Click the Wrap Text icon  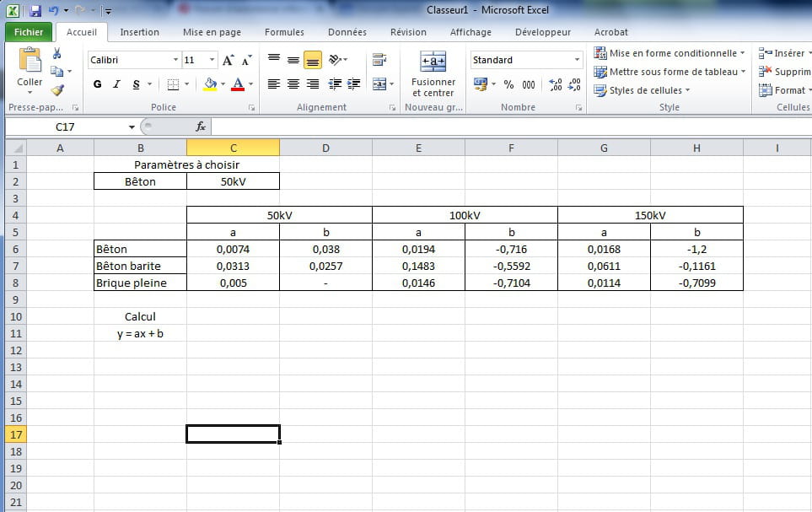(379, 60)
